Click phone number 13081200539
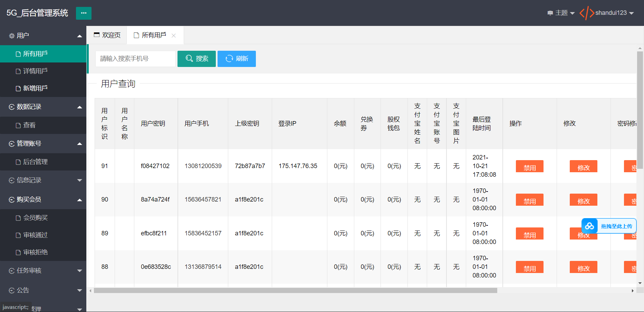Image resolution: width=644 pixels, height=312 pixels. click(x=203, y=166)
